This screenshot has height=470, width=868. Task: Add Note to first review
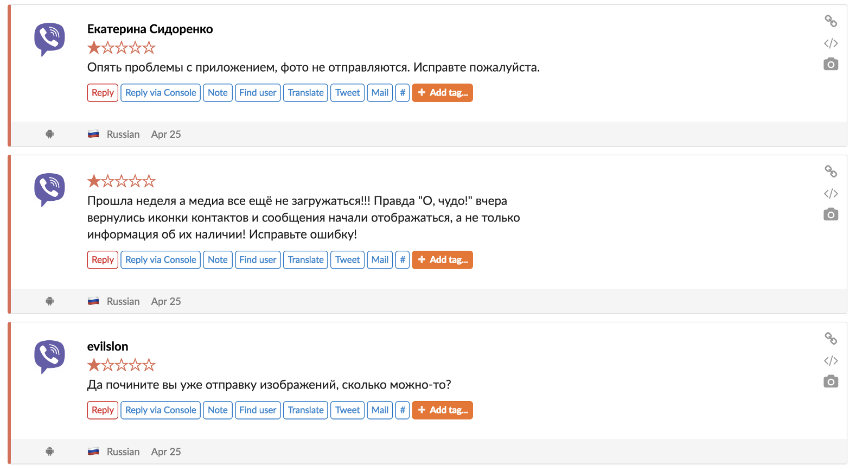point(218,93)
